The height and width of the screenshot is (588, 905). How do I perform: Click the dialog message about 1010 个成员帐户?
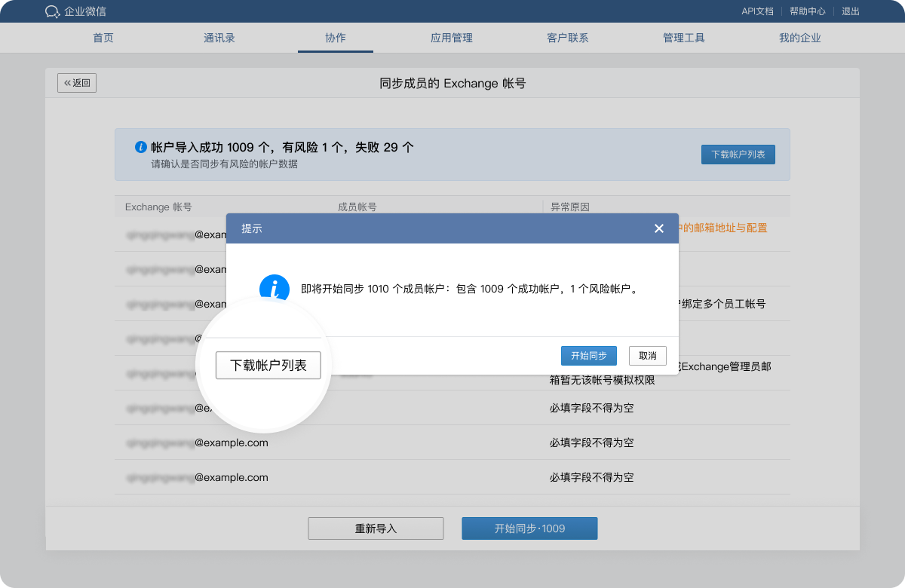click(470, 289)
